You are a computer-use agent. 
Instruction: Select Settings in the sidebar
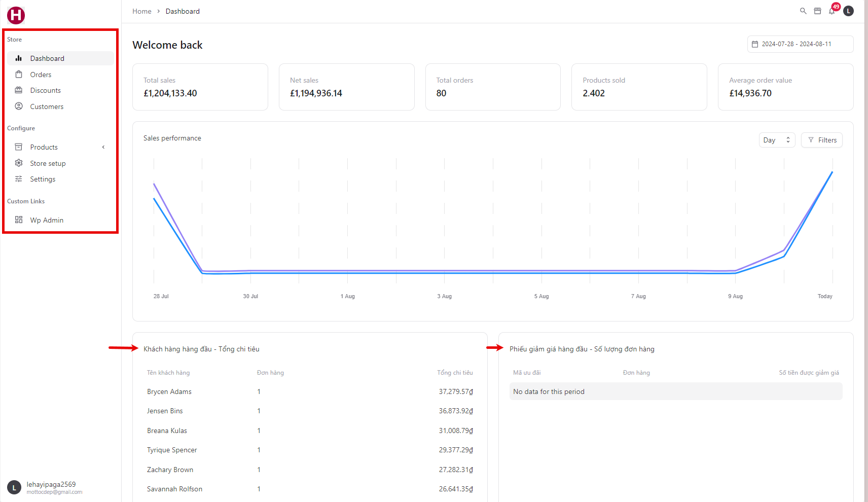click(x=43, y=179)
